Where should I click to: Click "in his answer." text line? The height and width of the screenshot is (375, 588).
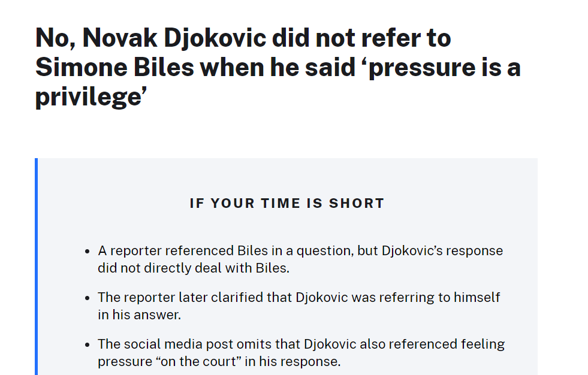(x=139, y=315)
